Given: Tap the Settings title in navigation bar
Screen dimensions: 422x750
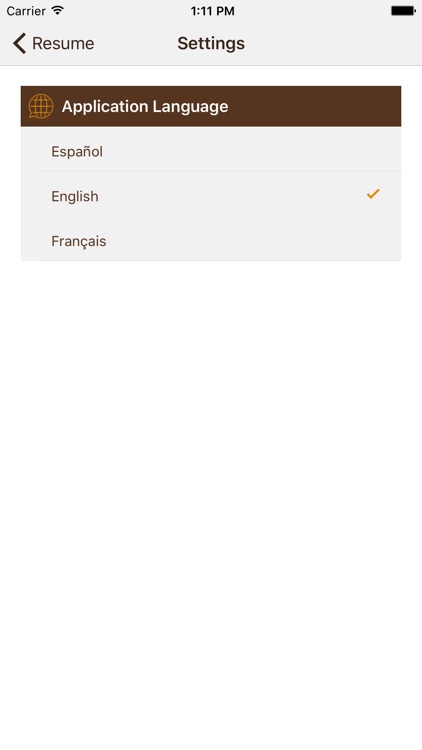Looking at the screenshot, I should tap(211, 44).
